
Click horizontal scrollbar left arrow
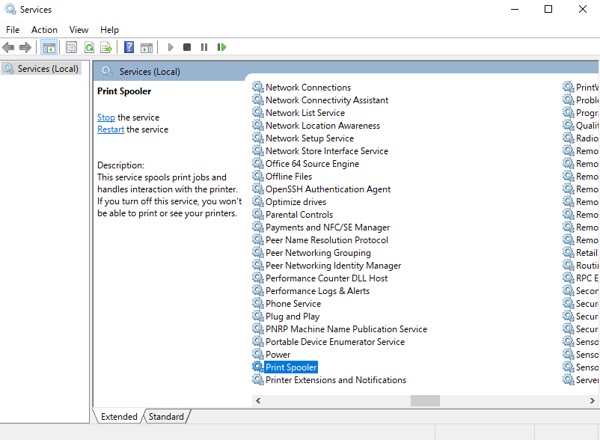258,401
